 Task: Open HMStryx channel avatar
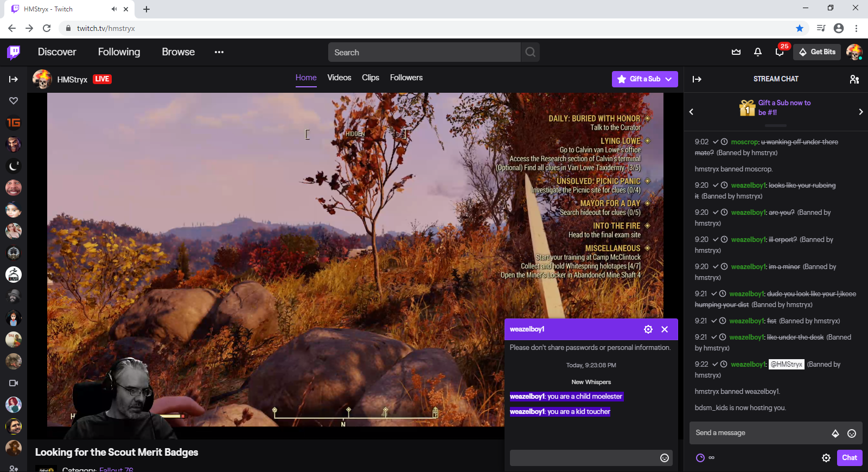pos(42,79)
